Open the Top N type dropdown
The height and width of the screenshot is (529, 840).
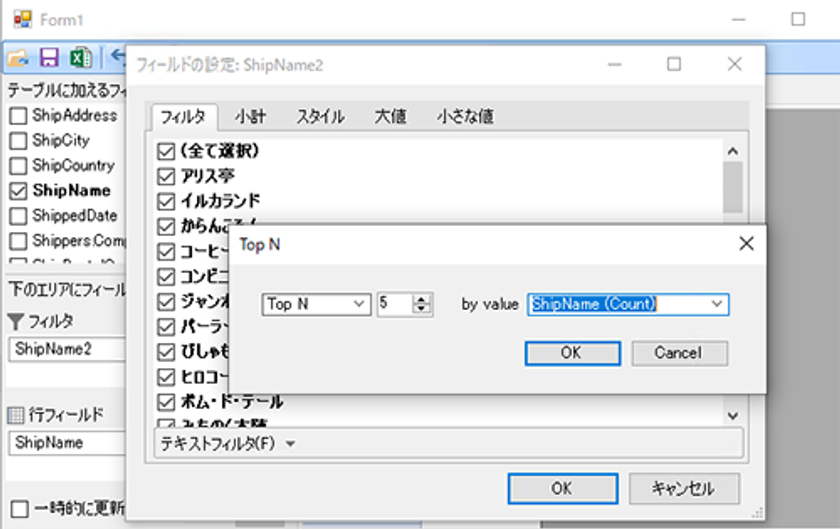[316, 304]
